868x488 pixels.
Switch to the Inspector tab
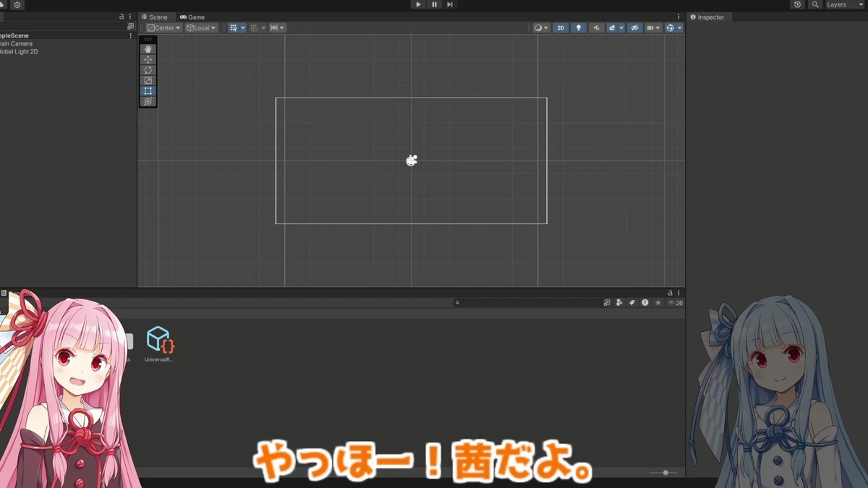(x=712, y=17)
